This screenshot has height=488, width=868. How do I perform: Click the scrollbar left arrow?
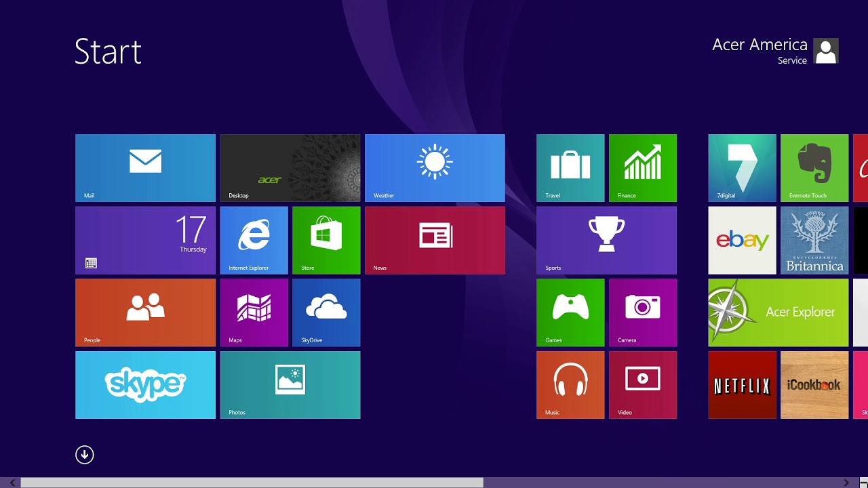12,483
